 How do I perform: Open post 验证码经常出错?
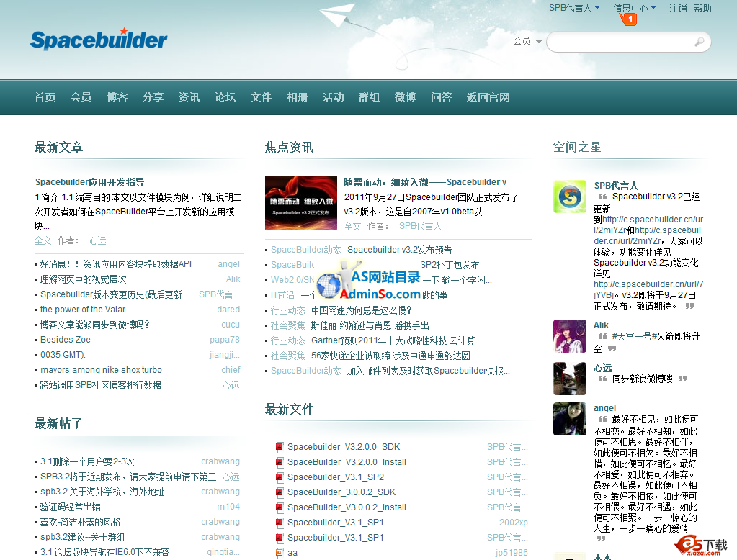[x=71, y=507]
